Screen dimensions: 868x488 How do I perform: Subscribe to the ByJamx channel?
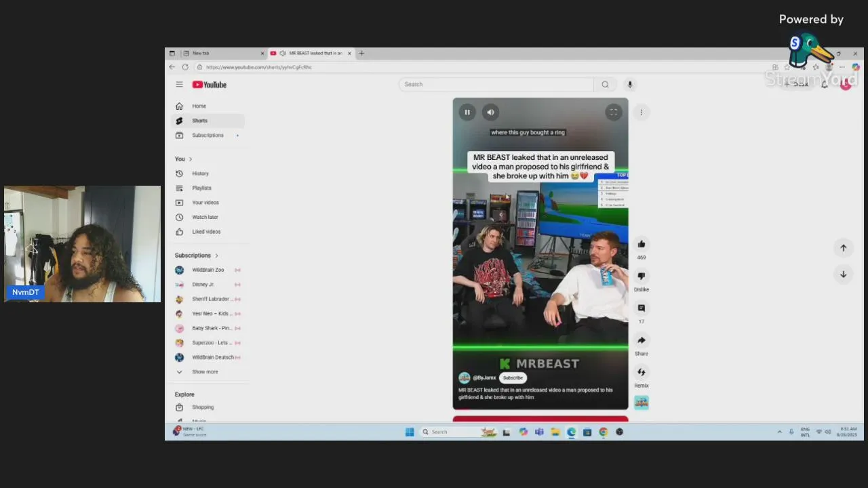513,378
